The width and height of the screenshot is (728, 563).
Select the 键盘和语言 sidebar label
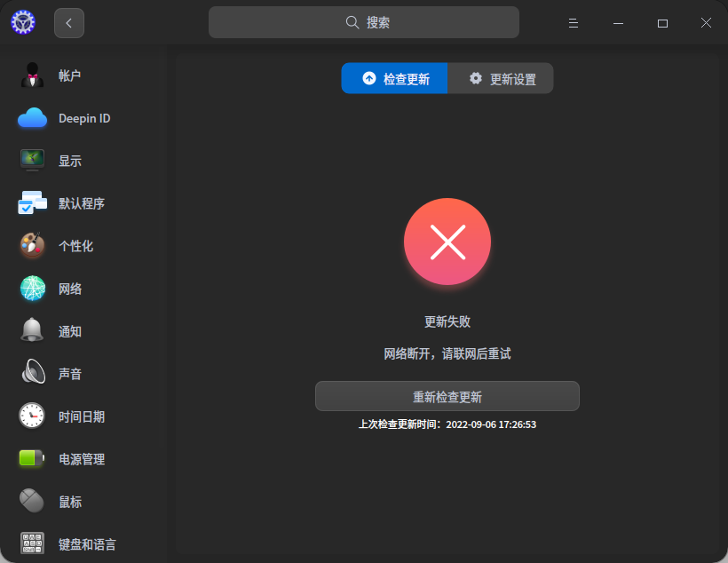pyautogui.click(x=87, y=544)
